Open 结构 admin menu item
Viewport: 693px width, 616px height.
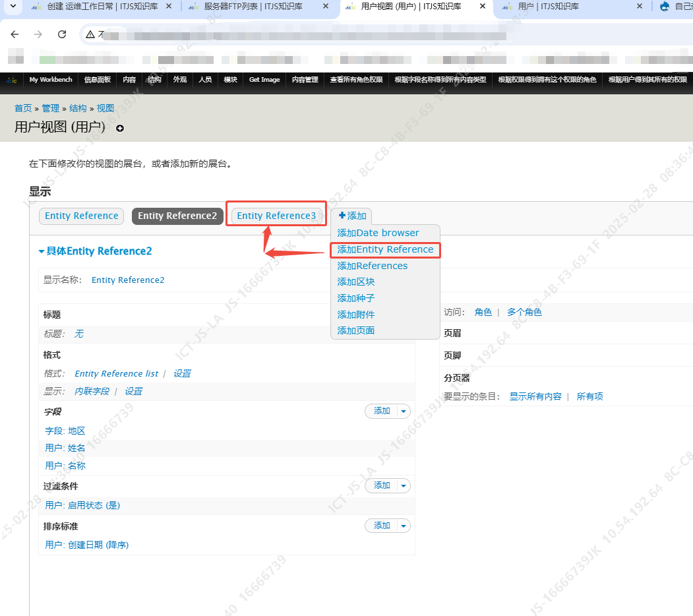[154, 80]
